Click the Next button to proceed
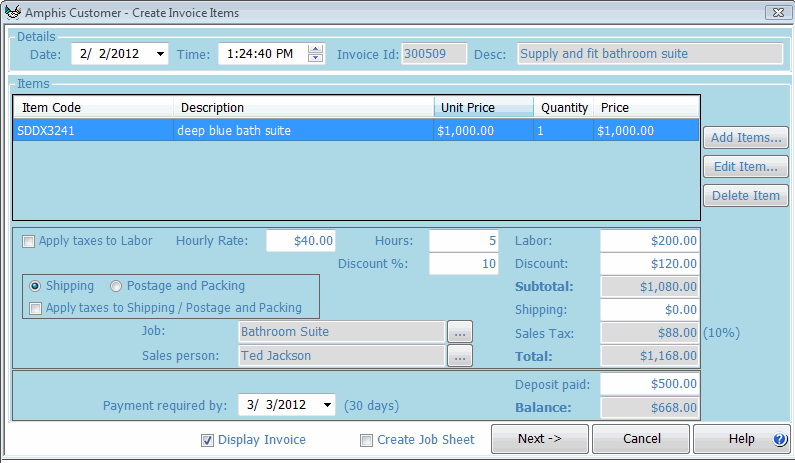The width and height of the screenshot is (795, 463). [x=539, y=439]
